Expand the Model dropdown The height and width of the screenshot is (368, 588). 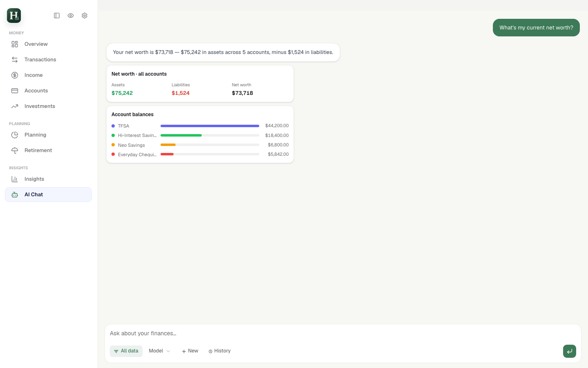tap(159, 351)
